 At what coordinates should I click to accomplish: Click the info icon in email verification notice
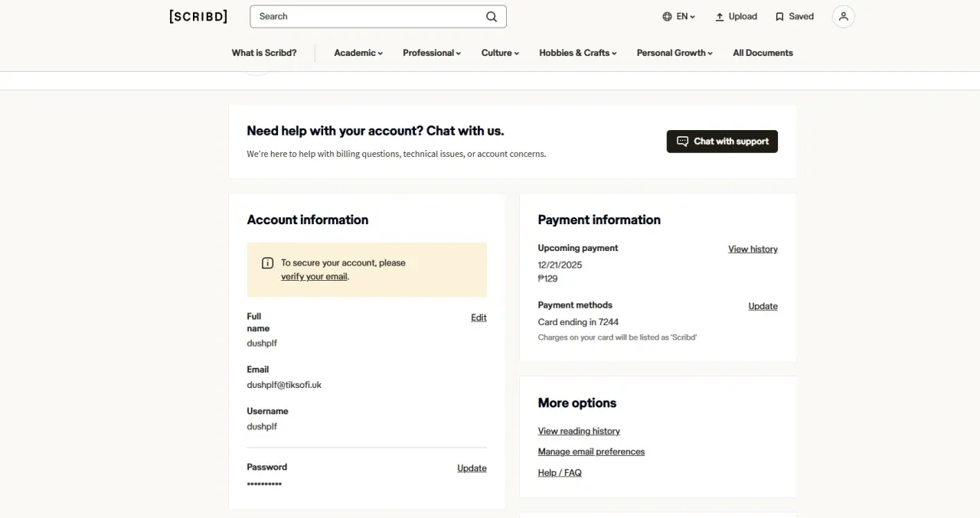point(267,263)
